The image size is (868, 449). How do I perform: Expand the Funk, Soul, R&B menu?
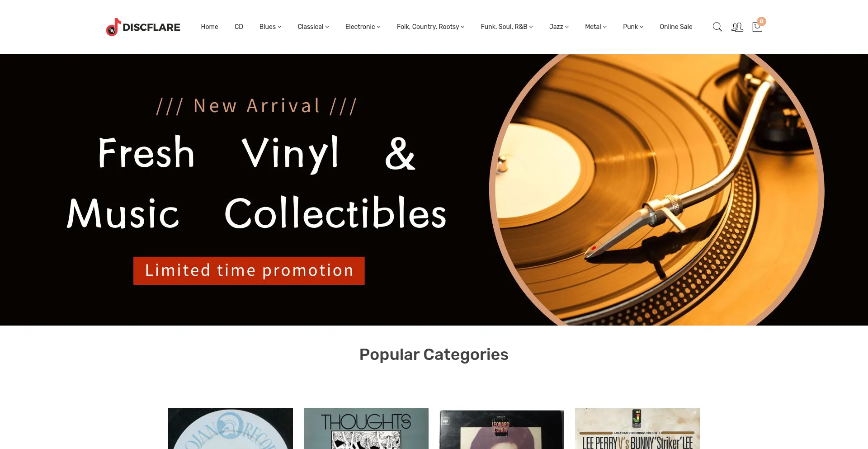[x=507, y=27]
